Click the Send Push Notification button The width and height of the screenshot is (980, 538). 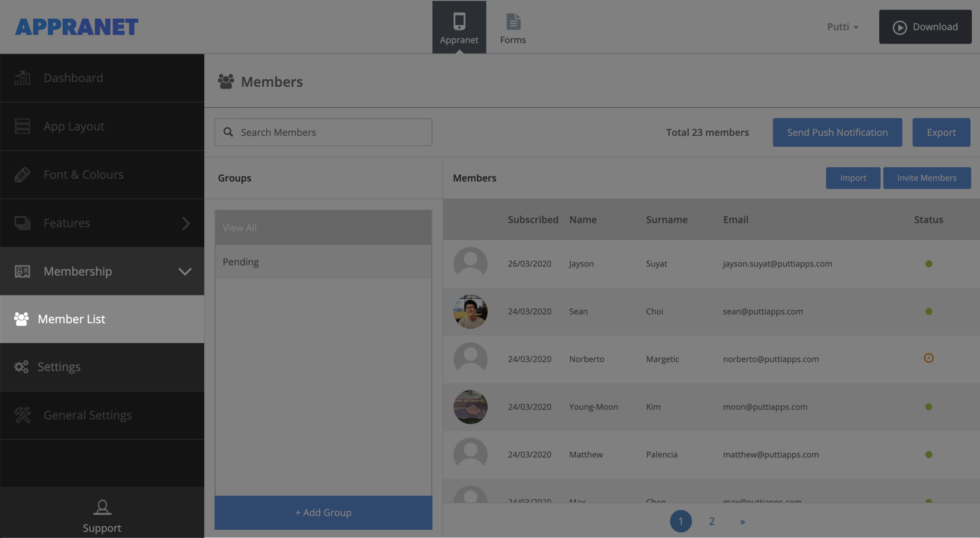[837, 132]
